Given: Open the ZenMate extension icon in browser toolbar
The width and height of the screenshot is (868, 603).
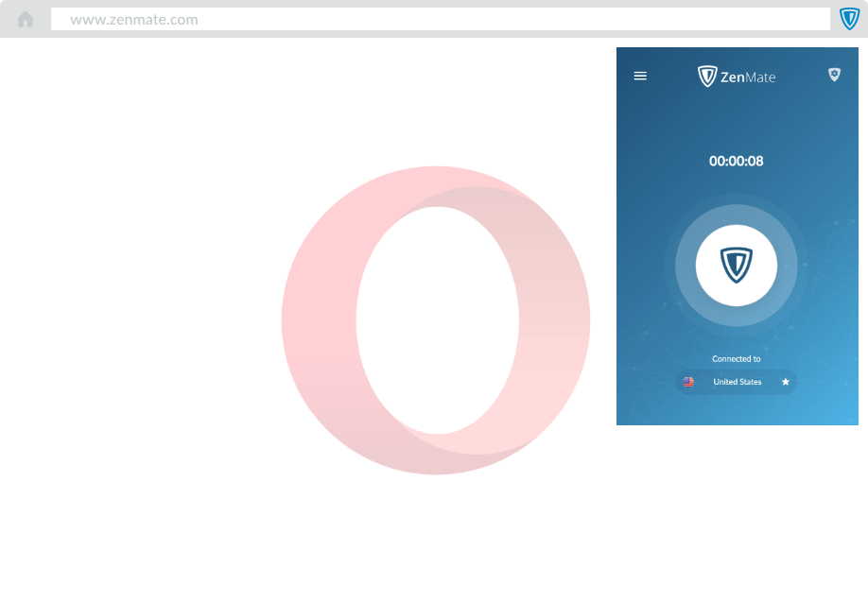Looking at the screenshot, I should click(x=849, y=19).
